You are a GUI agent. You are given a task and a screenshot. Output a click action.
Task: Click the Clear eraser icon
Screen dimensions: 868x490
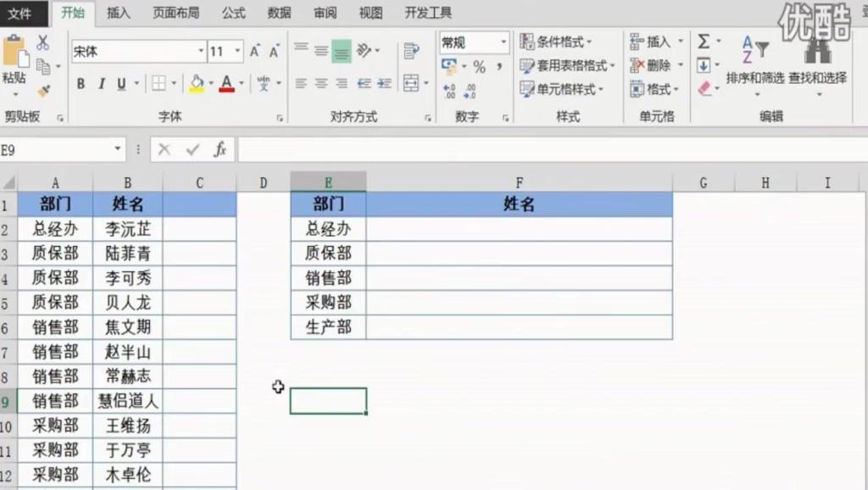click(x=704, y=88)
